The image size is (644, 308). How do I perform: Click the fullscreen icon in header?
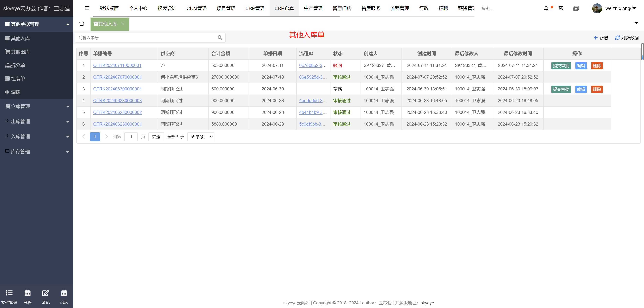pyautogui.click(x=561, y=8)
